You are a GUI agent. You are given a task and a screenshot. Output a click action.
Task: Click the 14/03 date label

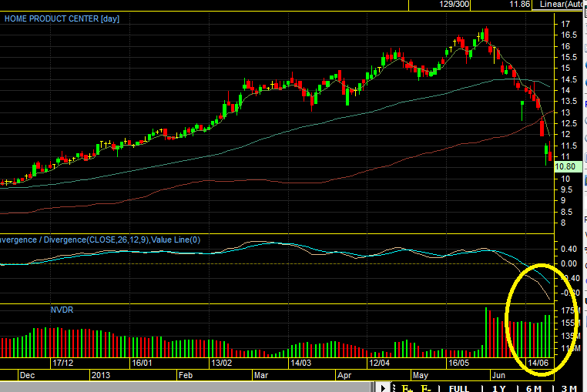(x=301, y=363)
